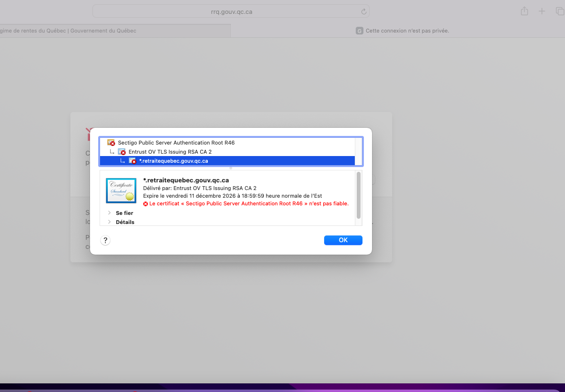The width and height of the screenshot is (565, 392).
Task: Click the rrq.gouv.qc.ca address field
Action: [x=231, y=11]
